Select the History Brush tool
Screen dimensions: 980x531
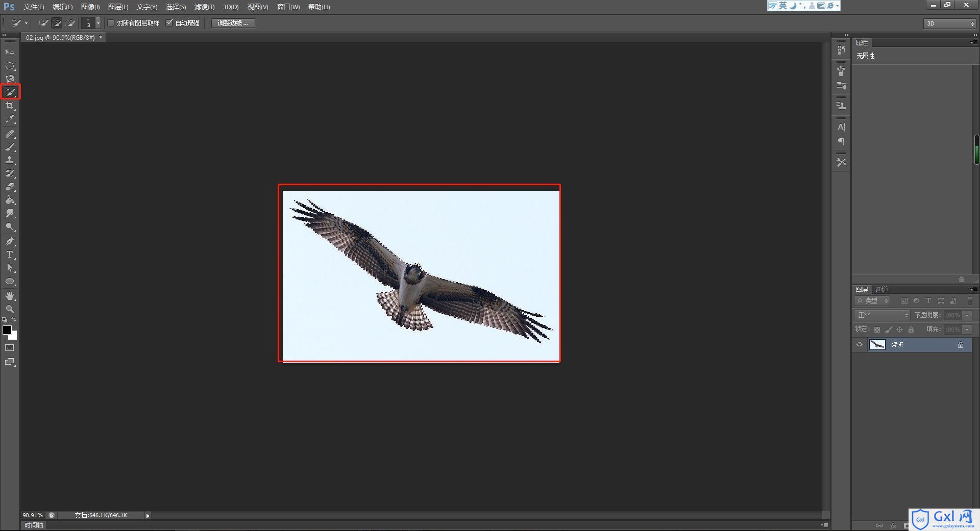pos(10,173)
